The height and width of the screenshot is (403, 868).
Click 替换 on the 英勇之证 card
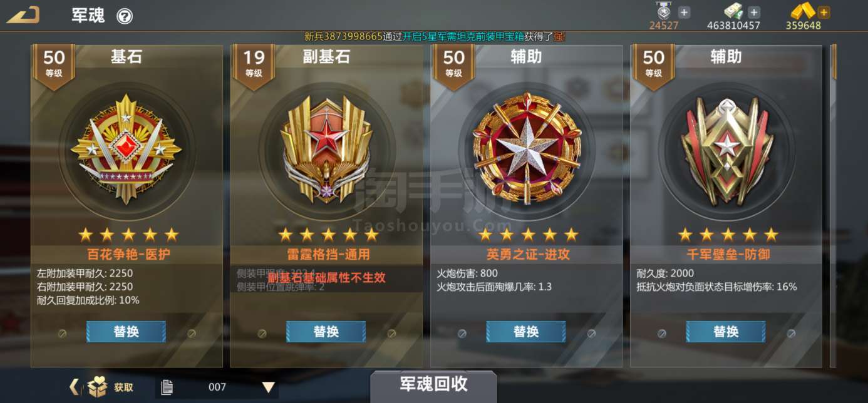click(526, 332)
